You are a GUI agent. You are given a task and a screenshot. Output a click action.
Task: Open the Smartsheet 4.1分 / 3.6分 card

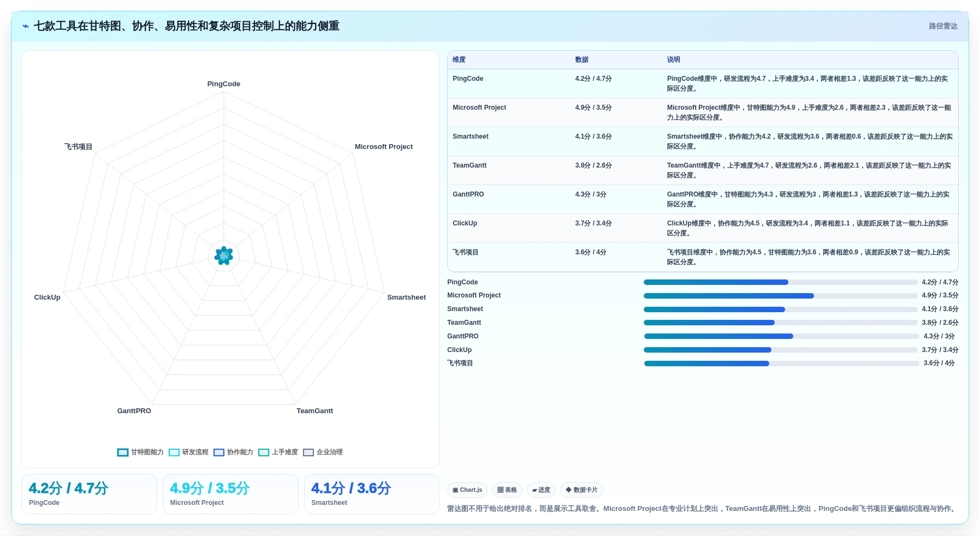[x=372, y=494]
